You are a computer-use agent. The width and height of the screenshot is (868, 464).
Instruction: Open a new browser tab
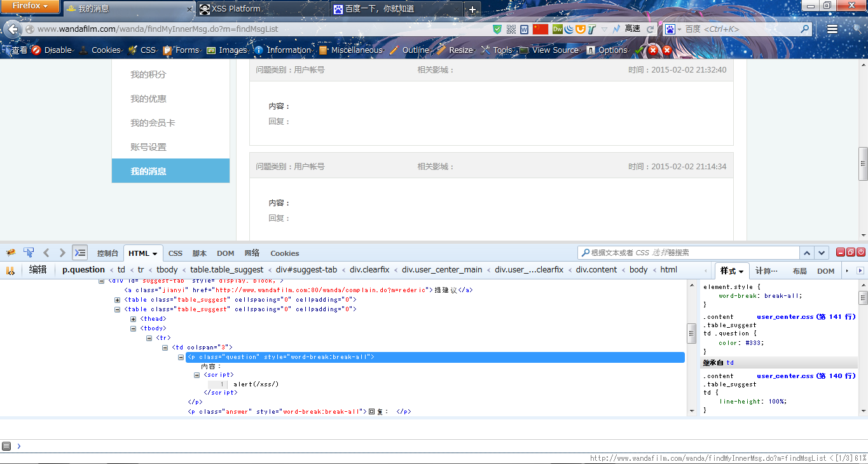472,9
